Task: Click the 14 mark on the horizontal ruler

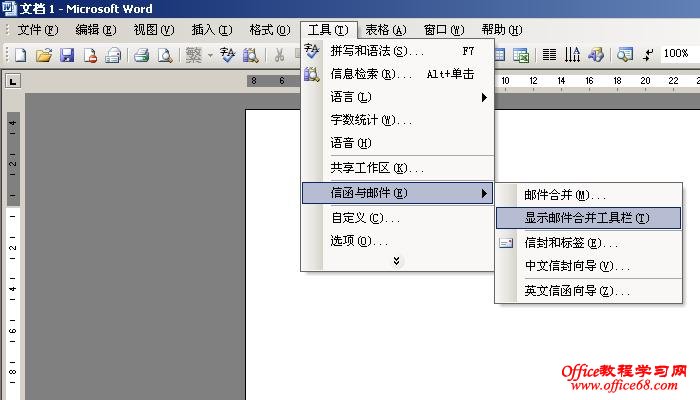Action: point(561,81)
